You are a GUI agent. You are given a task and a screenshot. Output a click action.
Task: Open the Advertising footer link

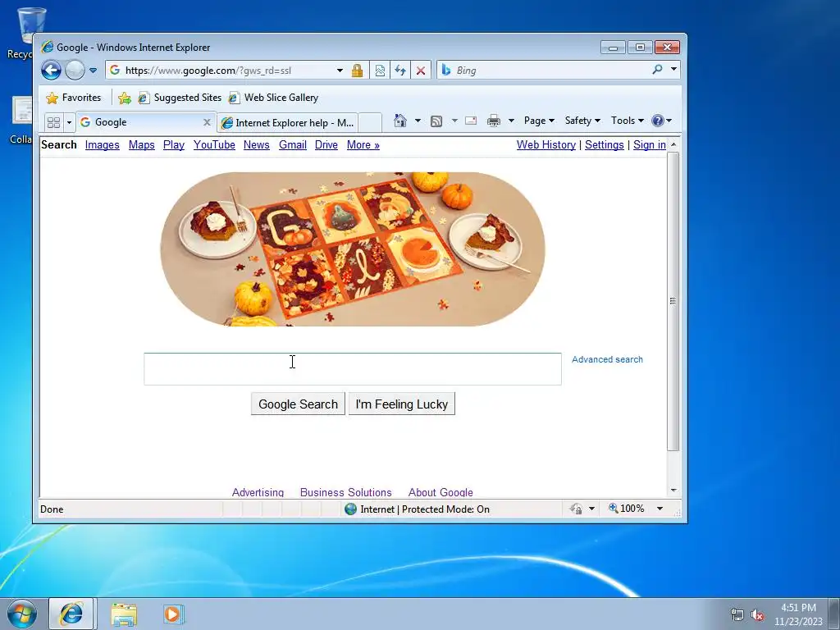coord(258,492)
